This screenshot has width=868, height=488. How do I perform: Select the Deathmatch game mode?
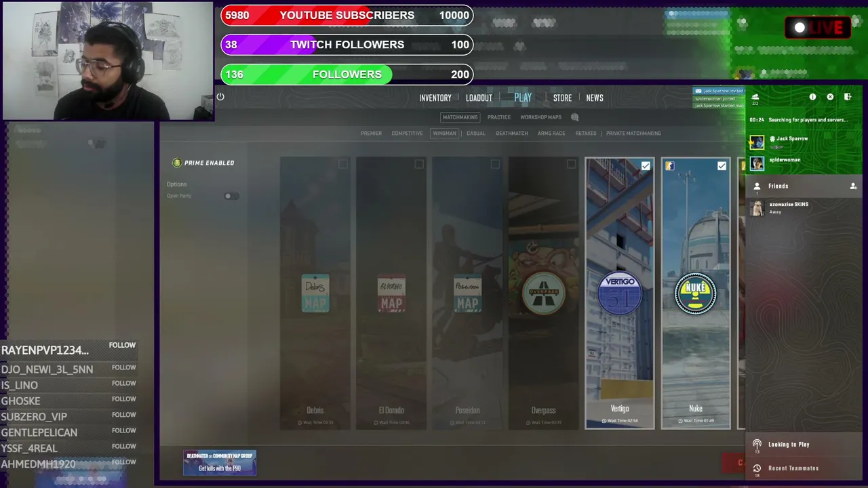tap(512, 134)
